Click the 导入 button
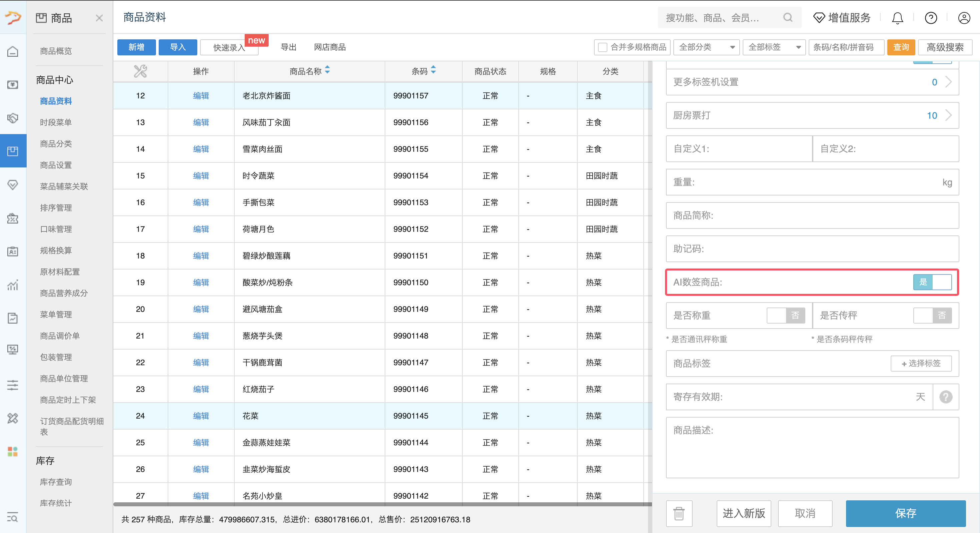 [178, 47]
